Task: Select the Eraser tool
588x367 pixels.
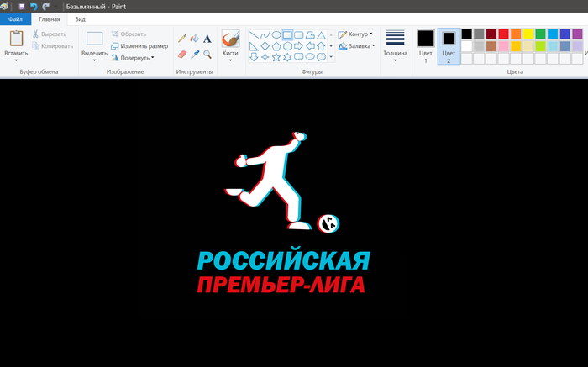Action: 182,55
